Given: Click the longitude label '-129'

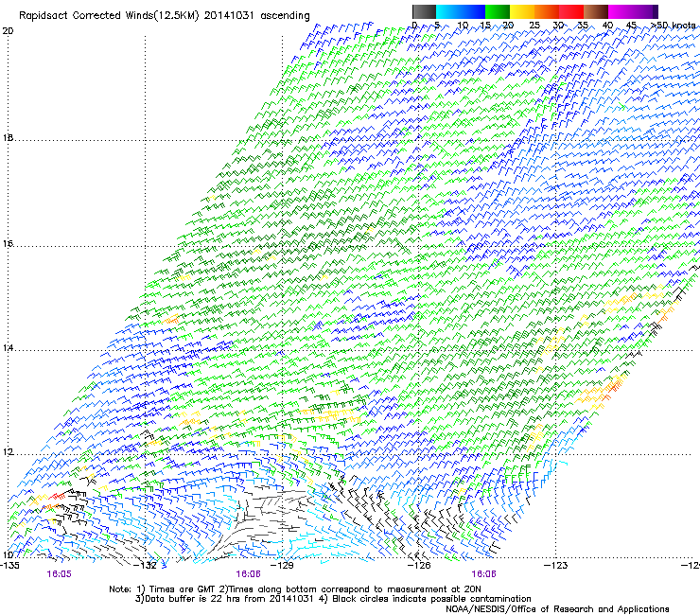Looking at the screenshot, I should (x=284, y=566).
